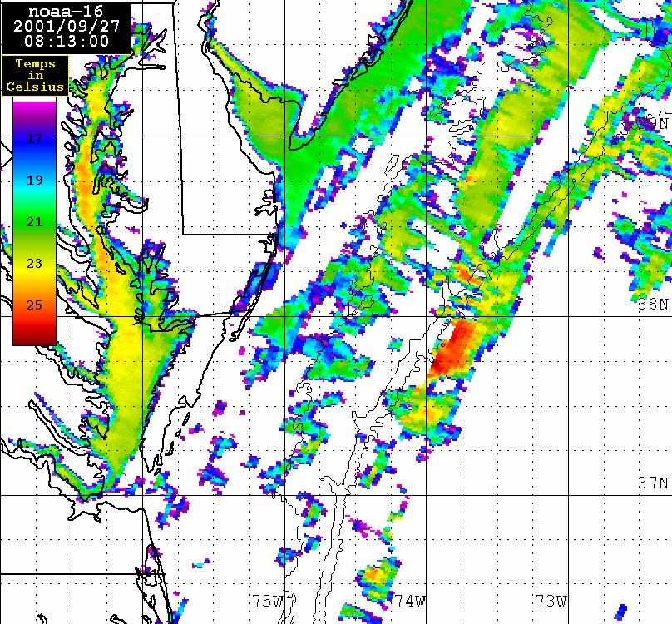Click the 21 value on the temperature scale
The height and width of the screenshot is (624, 672).
tap(35, 221)
